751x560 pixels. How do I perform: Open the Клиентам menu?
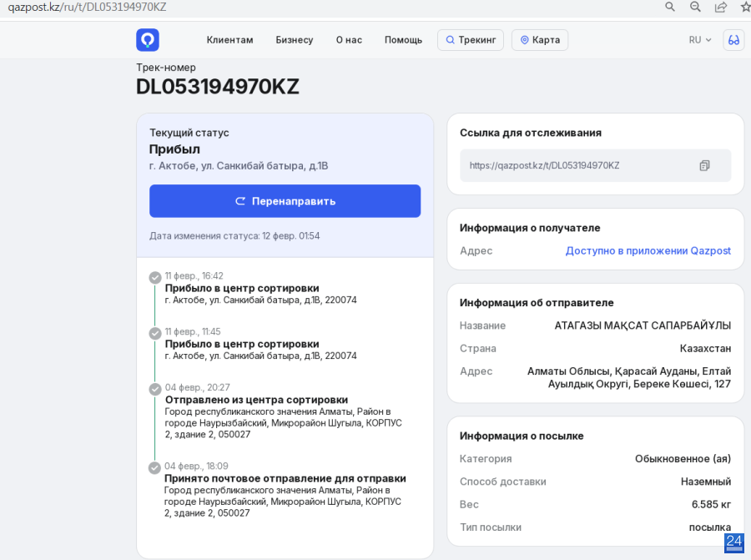pyautogui.click(x=230, y=40)
